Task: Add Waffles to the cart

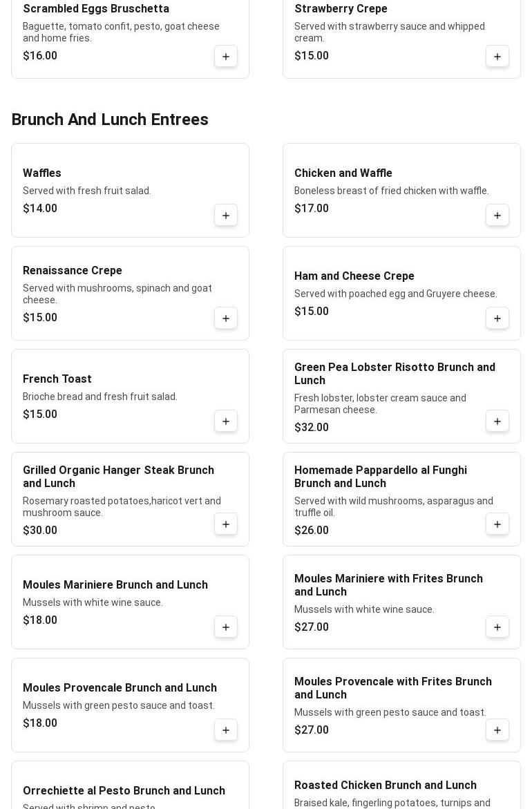Action: pos(225,215)
